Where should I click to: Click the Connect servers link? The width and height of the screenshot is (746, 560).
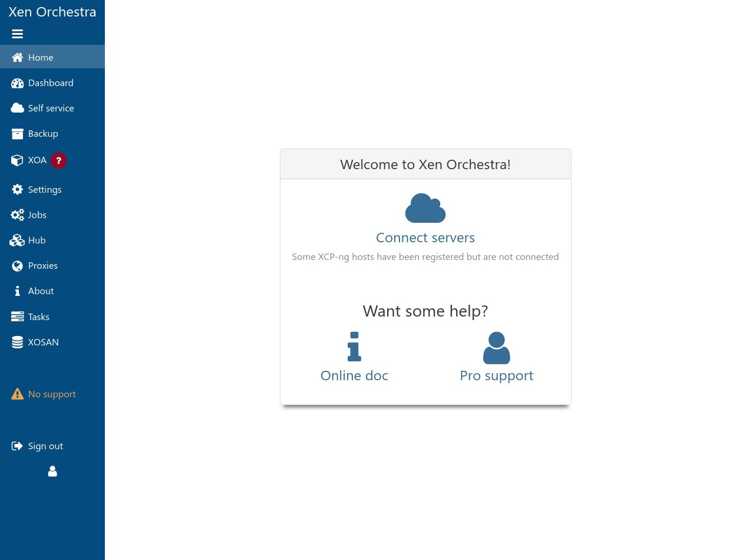[425, 238]
